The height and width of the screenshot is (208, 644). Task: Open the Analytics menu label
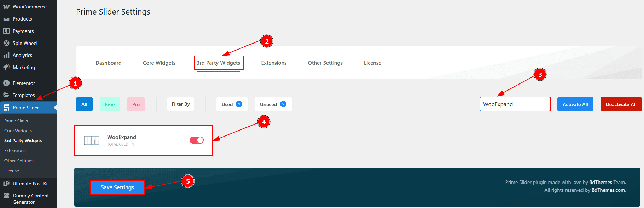(22, 55)
